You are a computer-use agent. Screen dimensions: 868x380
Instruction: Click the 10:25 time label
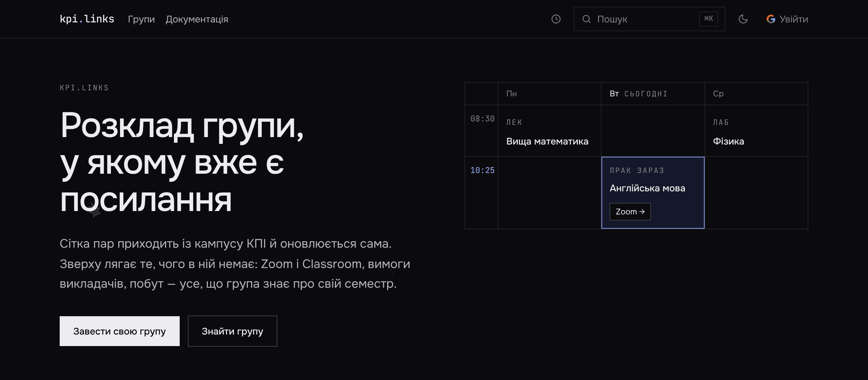(x=482, y=170)
